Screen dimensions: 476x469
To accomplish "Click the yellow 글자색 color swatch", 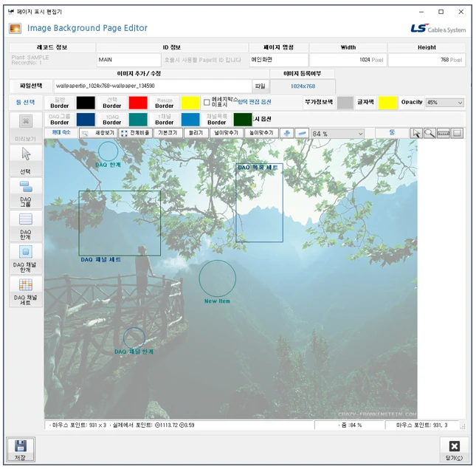I will click(x=387, y=103).
